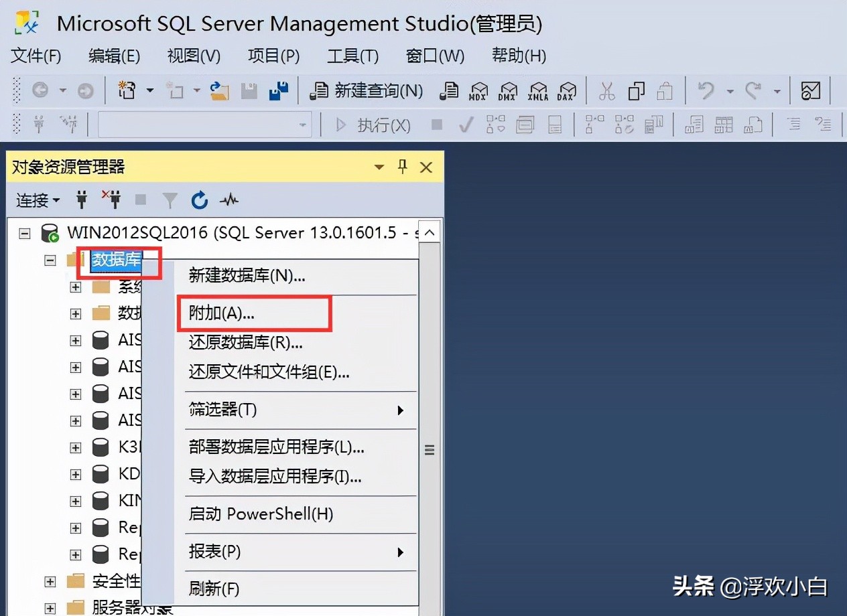Screen dimensions: 847x616
Task: Click the Save All icon on the toolbar
Action: 279,91
